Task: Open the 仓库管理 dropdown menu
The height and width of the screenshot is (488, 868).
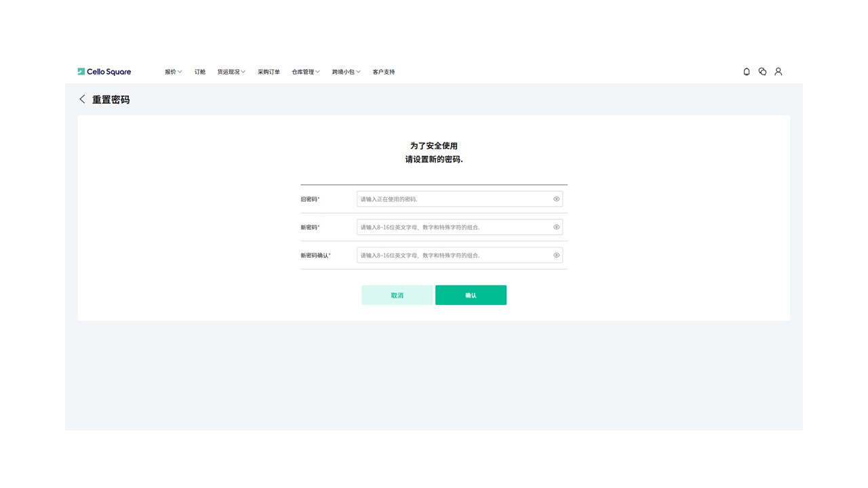Action: (305, 72)
